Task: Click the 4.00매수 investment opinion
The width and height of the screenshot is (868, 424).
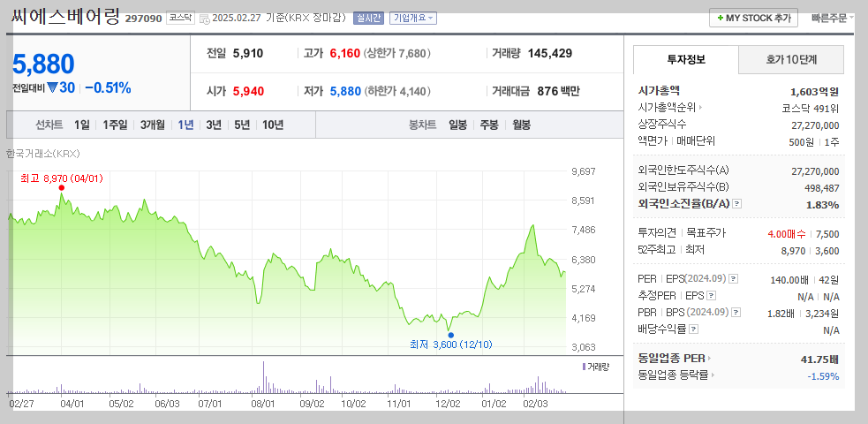Action: pos(787,234)
